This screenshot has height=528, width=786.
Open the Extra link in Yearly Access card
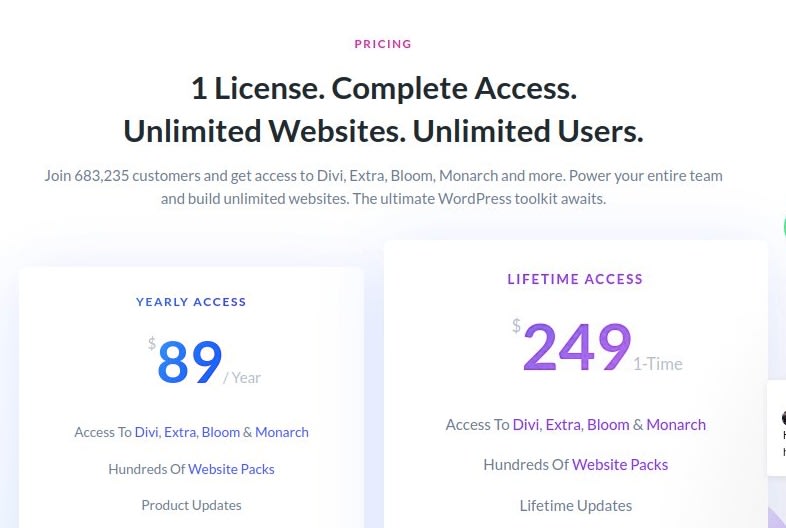point(180,432)
